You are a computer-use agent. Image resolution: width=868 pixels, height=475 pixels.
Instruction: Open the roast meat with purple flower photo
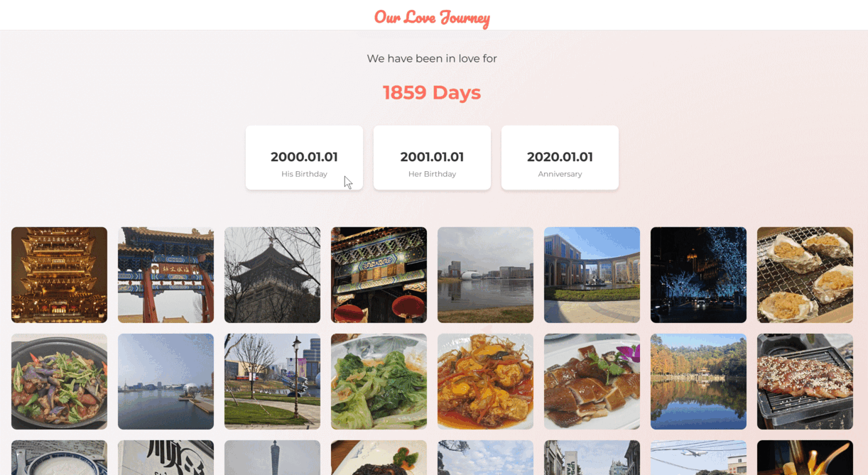tap(592, 381)
